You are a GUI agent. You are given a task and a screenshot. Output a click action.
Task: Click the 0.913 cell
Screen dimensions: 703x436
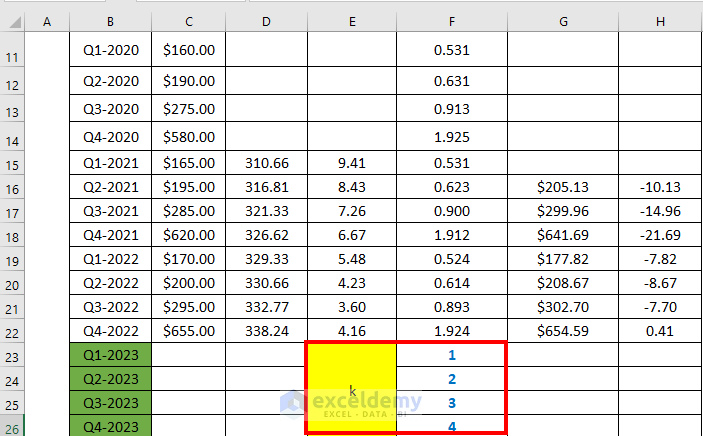[452, 109]
